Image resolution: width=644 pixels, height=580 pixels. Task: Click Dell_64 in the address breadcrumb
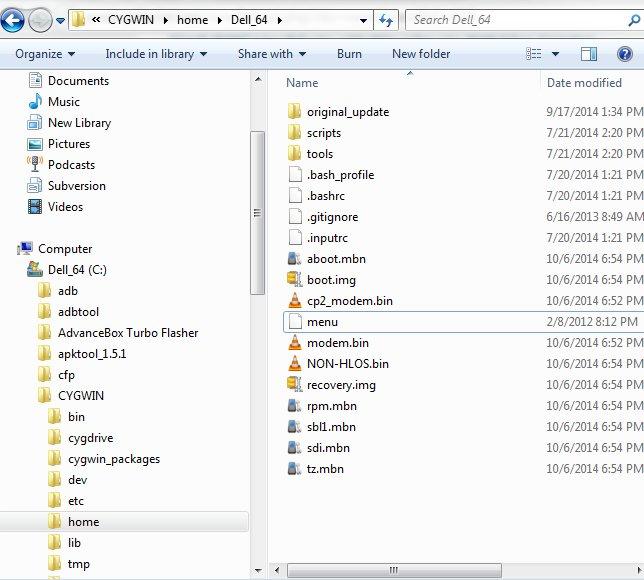[249, 20]
